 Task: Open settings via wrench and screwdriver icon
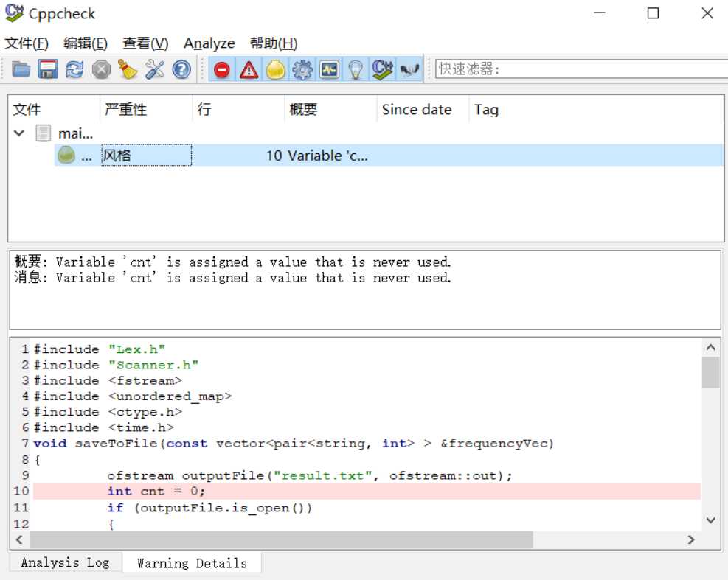[155, 69]
